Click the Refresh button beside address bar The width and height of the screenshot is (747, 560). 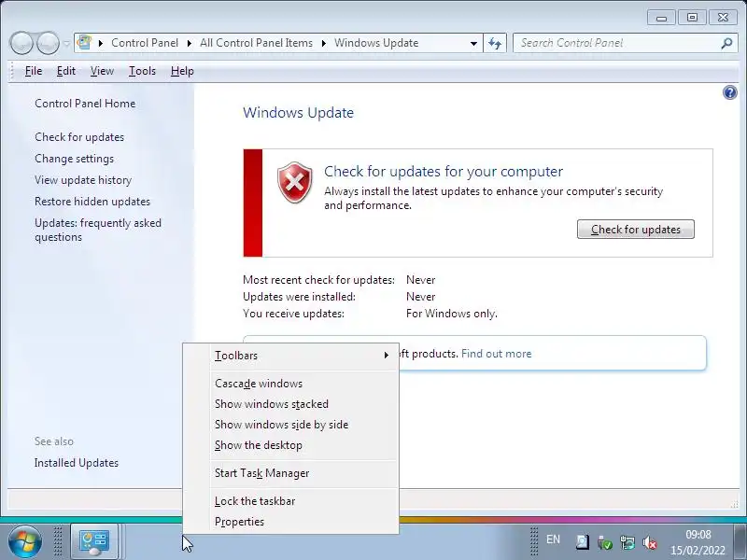[495, 43]
